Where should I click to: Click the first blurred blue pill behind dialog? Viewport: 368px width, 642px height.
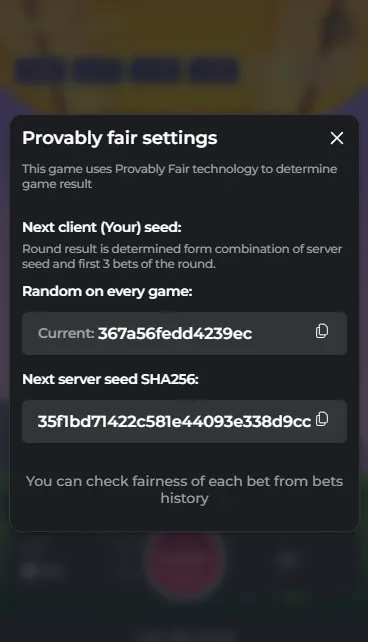pos(40,70)
